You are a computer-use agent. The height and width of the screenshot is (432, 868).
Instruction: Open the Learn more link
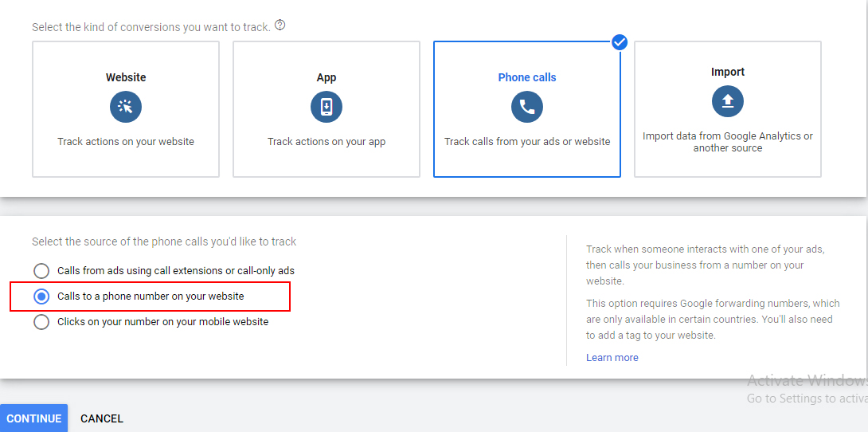point(612,358)
